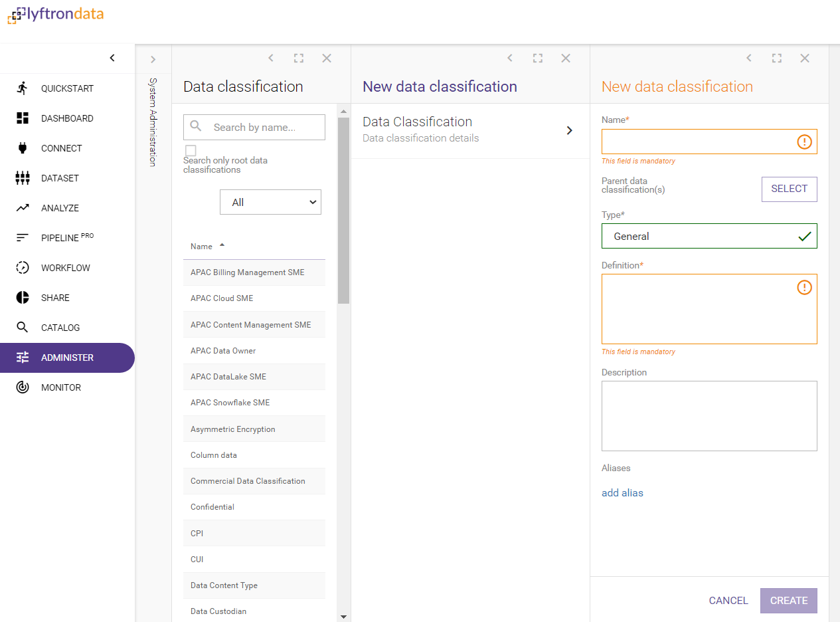840x622 pixels.
Task: Click the Pipeline lines icon
Action: [x=23, y=238]
